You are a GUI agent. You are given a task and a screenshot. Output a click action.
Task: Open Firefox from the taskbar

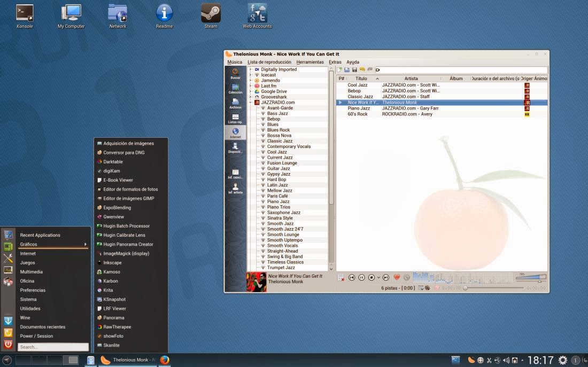click(165, 360)
